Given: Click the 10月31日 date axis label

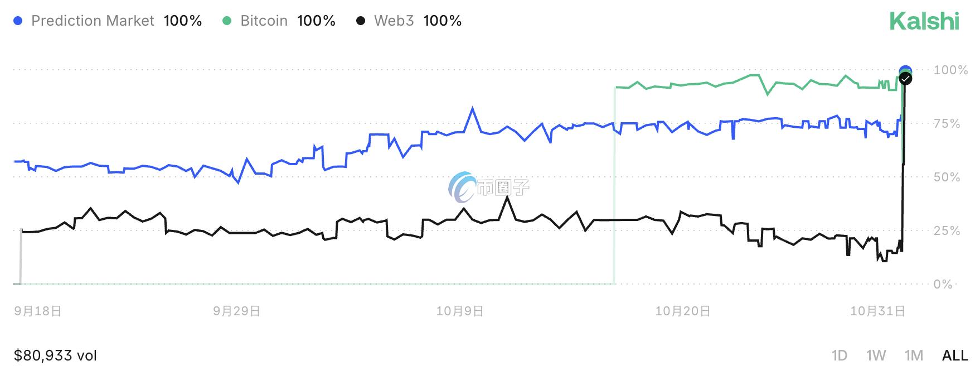Looking at the screenshot, I should click(877, 311).
